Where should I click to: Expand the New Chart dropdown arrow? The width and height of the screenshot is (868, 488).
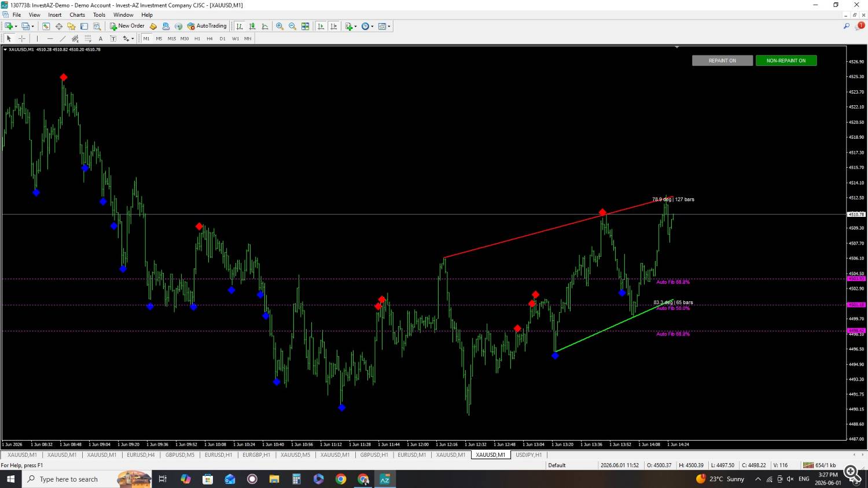tap(16, 26)
